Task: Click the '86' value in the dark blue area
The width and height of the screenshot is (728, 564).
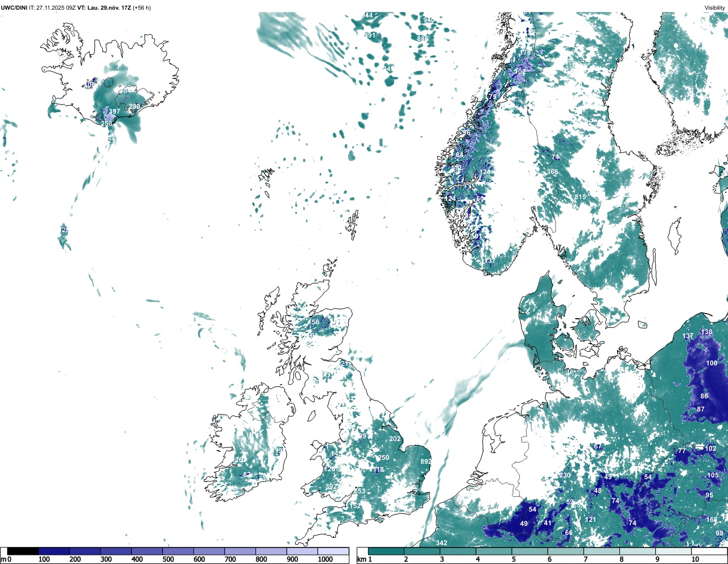Action: pos(704,396)
